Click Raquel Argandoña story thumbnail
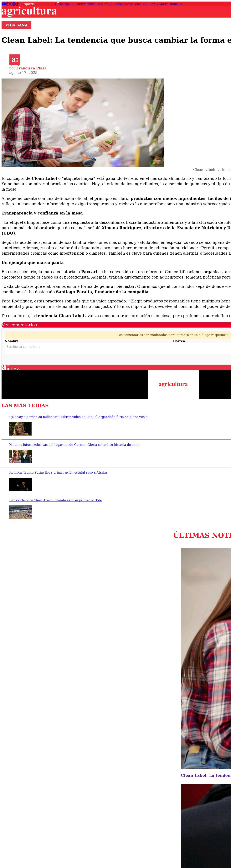231x868 pixels. 21,429
